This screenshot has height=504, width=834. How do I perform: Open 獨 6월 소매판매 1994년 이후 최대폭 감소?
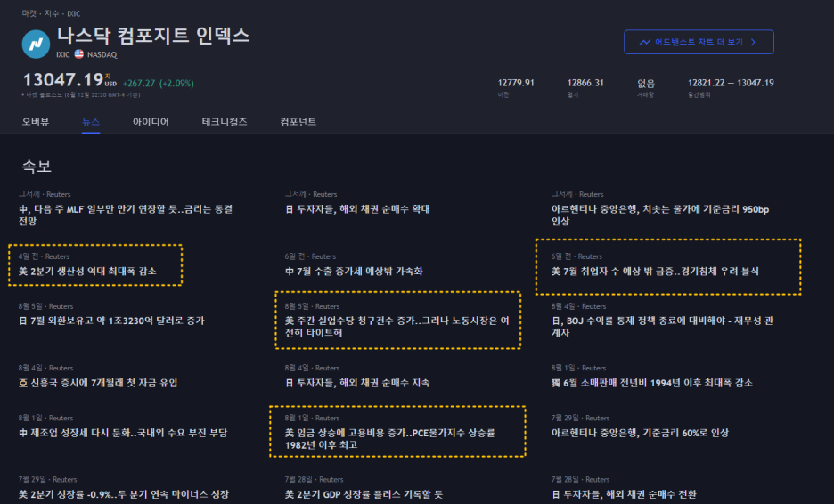pyautogui.click(x=652, y=383)
